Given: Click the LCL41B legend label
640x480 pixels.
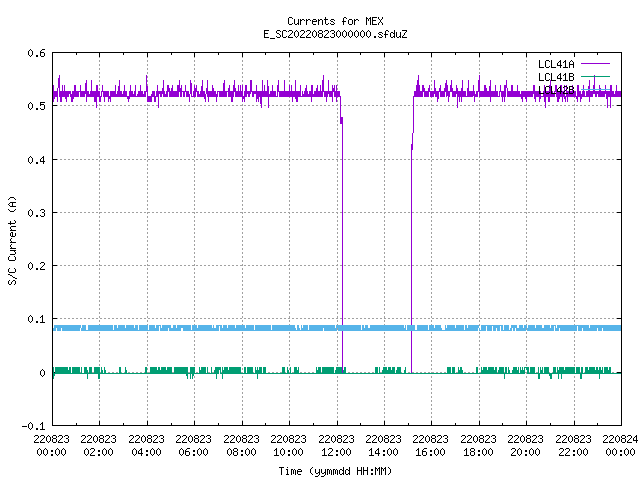Looking at the screenshot, I should tap(556, 77).
